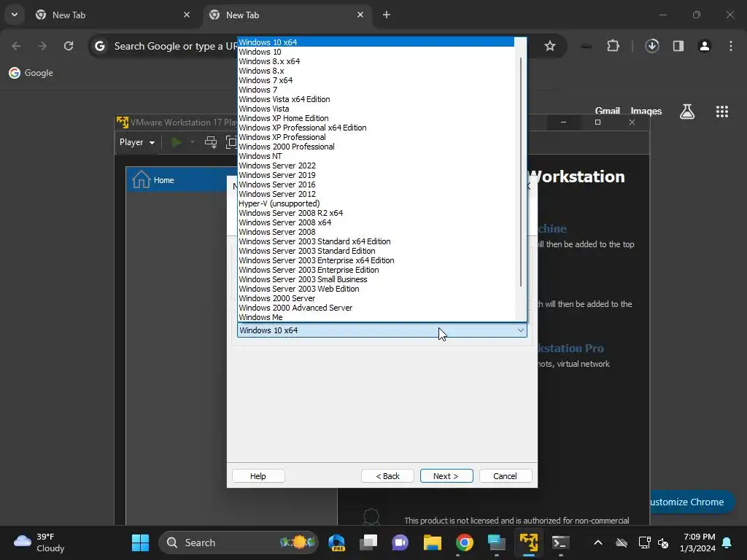Click the full screen mode icon
This screenshot has width=747, height=560.
[x=231, y=142]
